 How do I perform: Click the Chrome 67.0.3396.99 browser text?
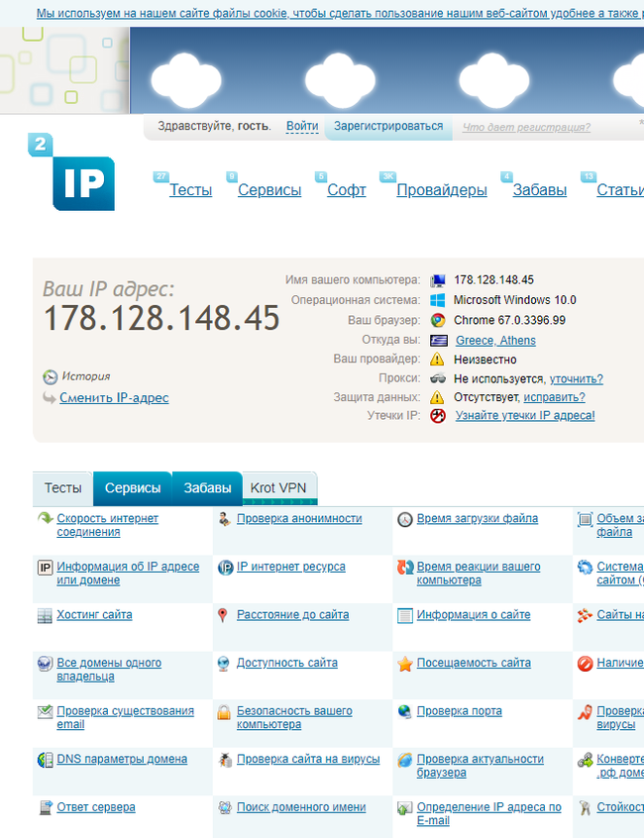(x=509, y=320)
